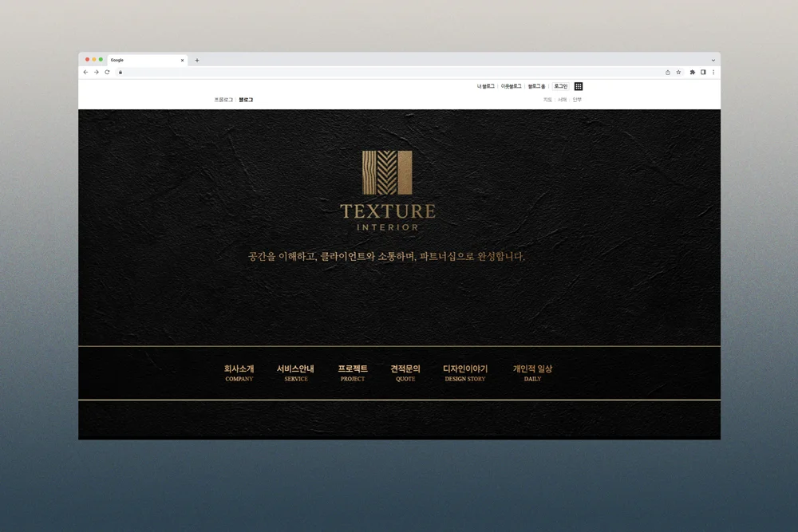The width and height of the screenshot is (798, 532).
Task: Visit 이웃블로그 link
Action: (512, 85)
